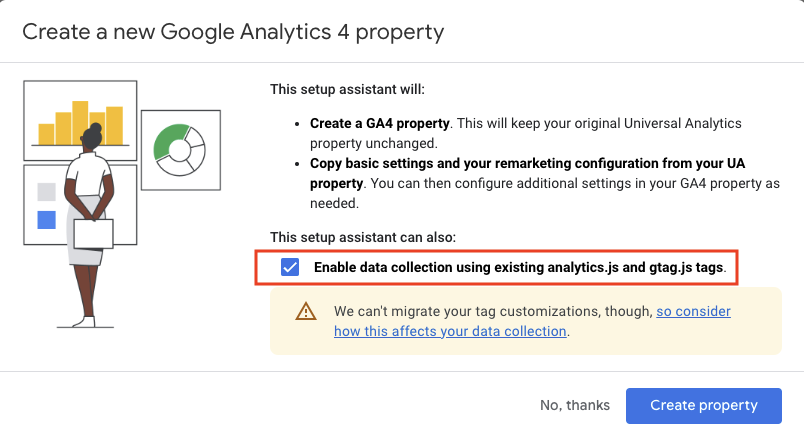Uncheck Enable data collection checkbox
This screenshot has height=437, width=804.
(290, 267)
